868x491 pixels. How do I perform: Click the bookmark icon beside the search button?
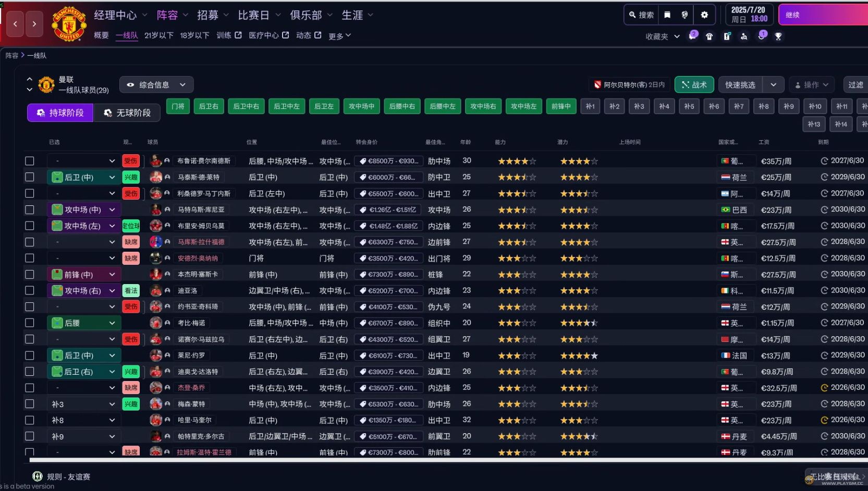coord(667,15)
